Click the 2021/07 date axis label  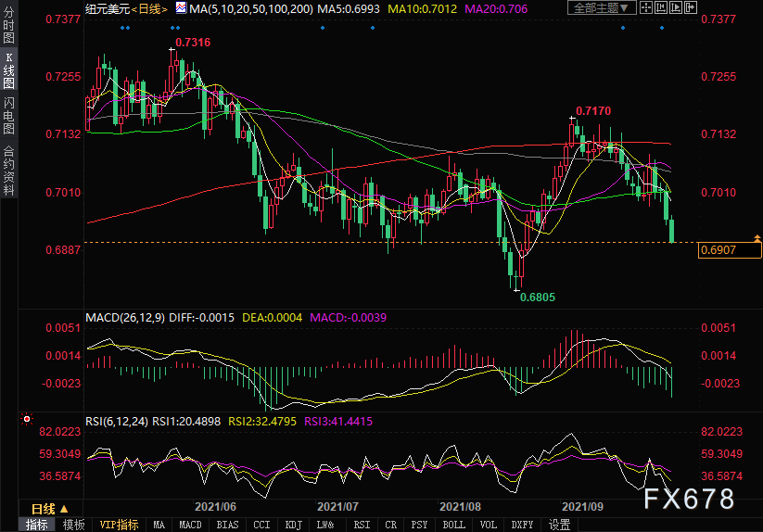337,507
